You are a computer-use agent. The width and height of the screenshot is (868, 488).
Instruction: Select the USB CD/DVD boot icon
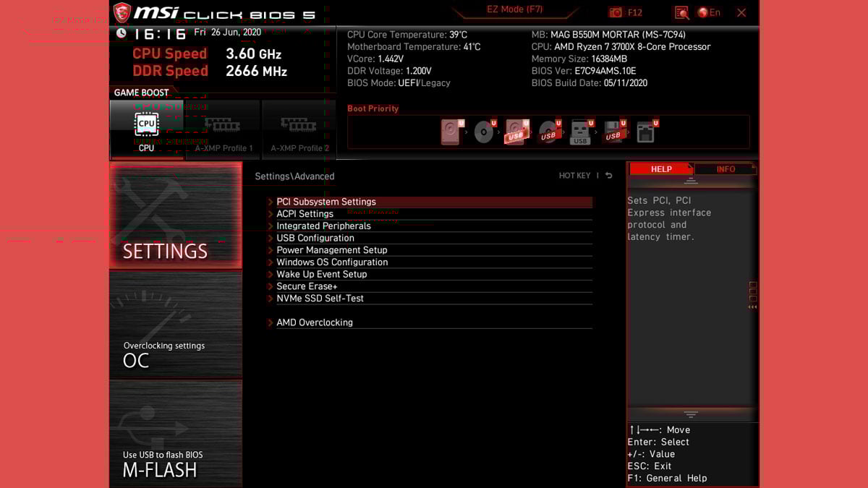tap(550, 132)
